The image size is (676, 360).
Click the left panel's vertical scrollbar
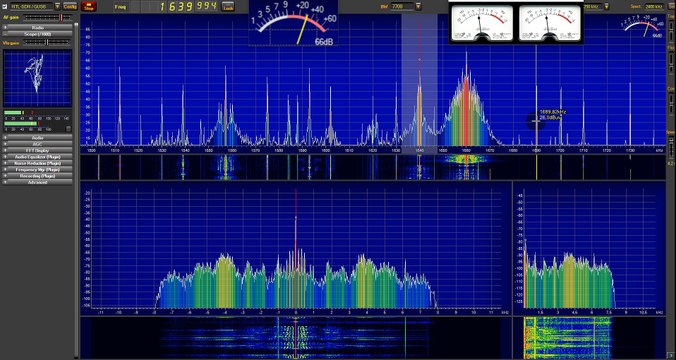(77, 190)
